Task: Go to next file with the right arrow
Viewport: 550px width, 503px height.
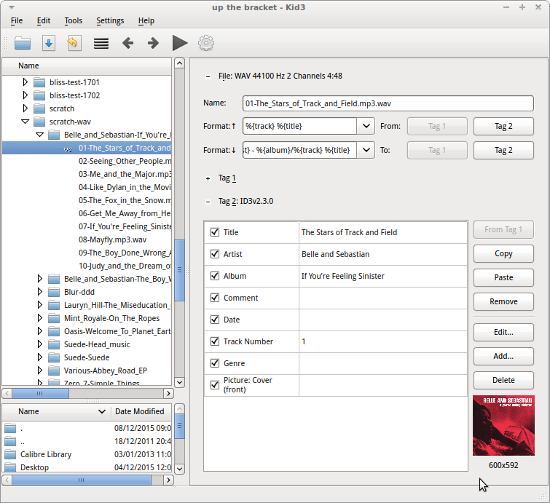Action: click(153, 43)
